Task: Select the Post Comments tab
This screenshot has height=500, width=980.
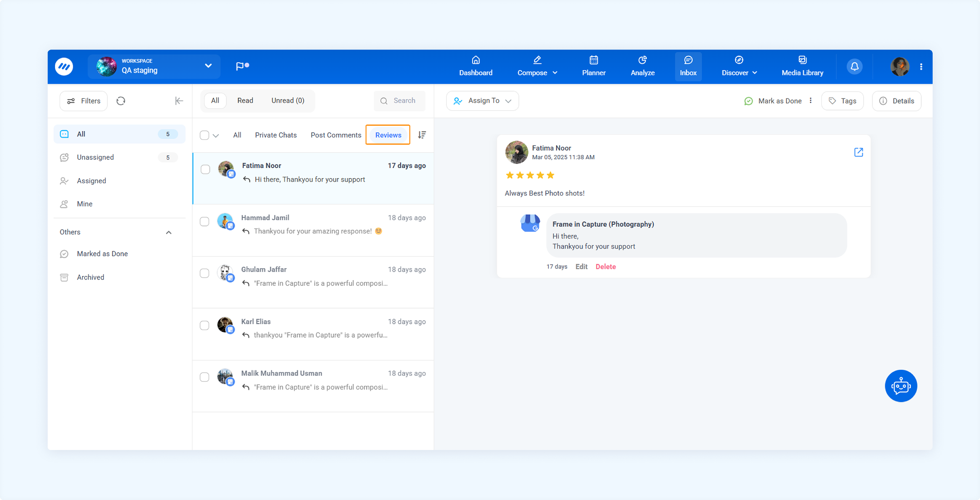Action: [335, 135]
